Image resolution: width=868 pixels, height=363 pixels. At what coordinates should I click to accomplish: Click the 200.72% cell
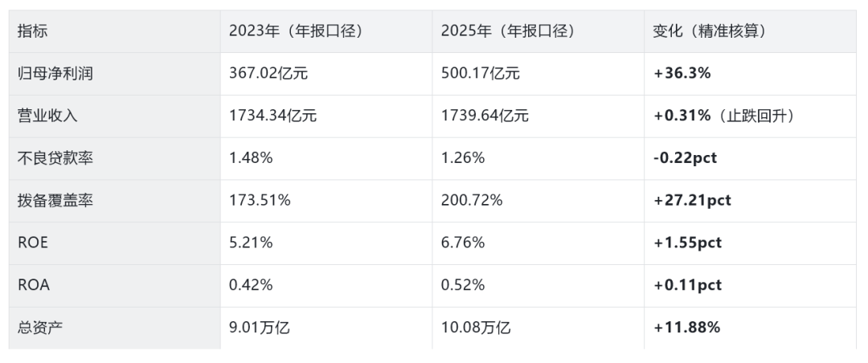472,201
